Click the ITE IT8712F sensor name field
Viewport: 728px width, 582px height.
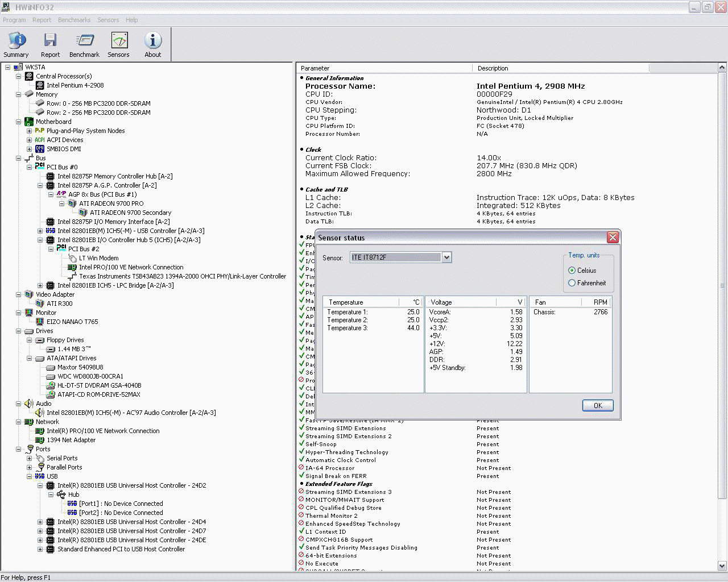[396, 257]
